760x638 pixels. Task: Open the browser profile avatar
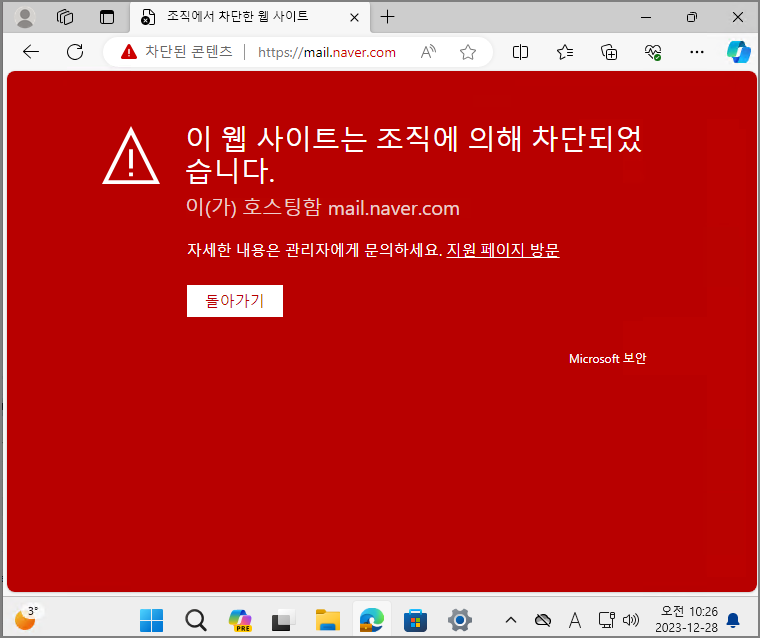click(25, 17)
